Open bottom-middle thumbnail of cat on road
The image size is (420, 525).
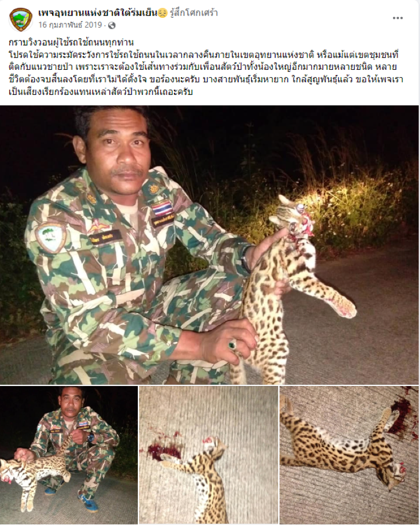pos(209,455)
